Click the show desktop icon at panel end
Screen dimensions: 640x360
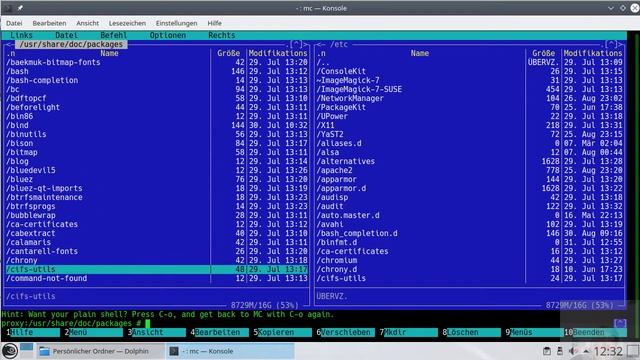(x=633, y=351)
